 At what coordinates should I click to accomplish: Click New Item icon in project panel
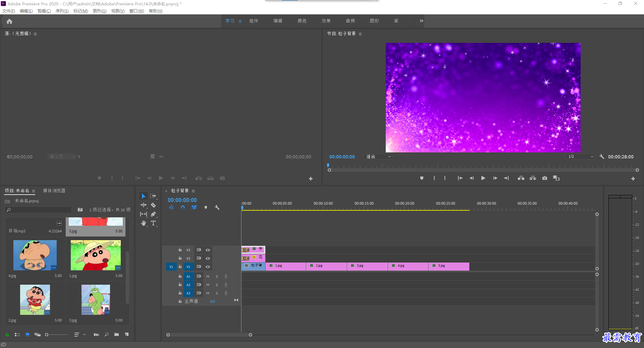click(x=127, y=335)
